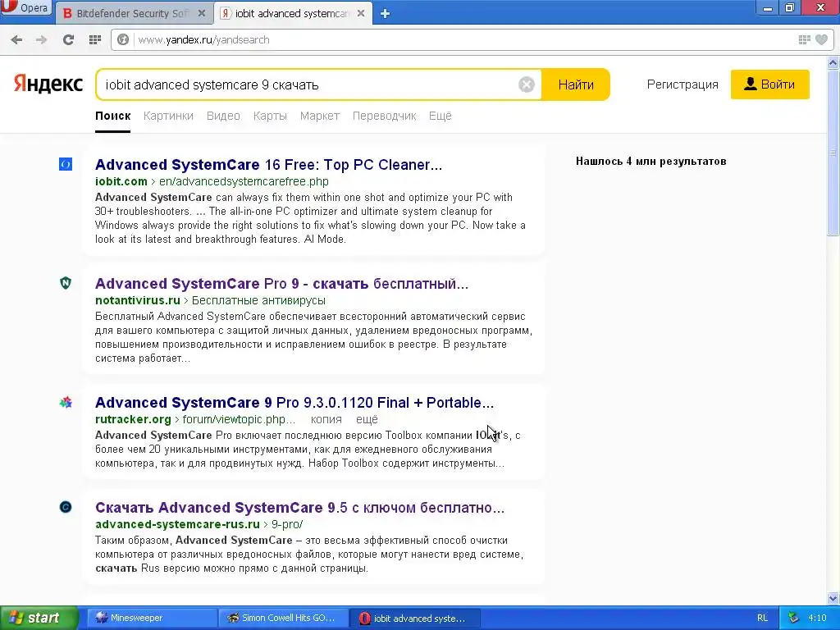
Task: Open the notantivirus.ru domain link
Action: coord(138,300)
